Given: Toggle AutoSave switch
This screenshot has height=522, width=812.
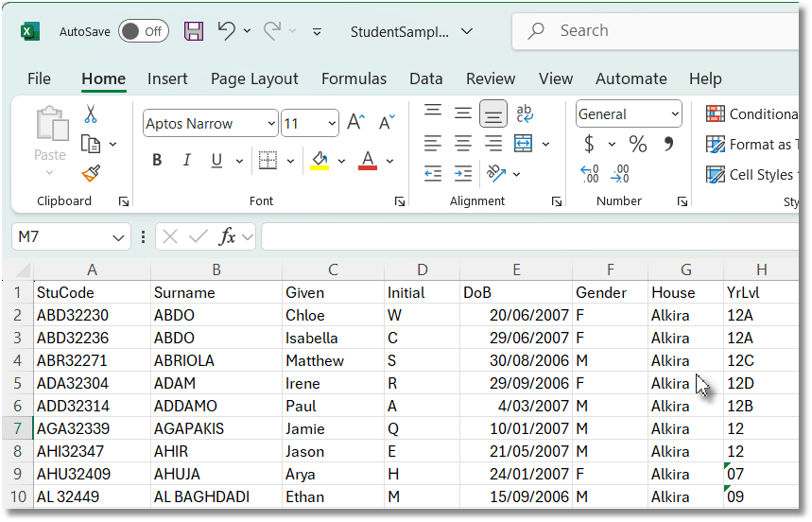Looking at the screenshot, I should [144, 31].
